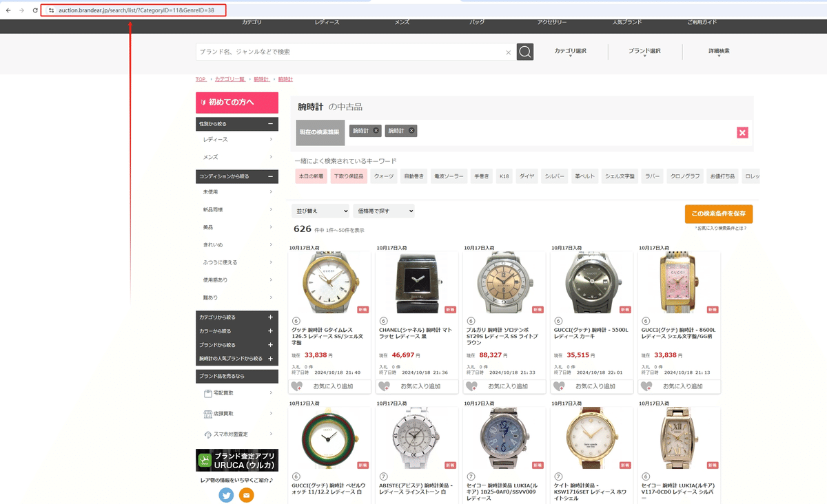
Task: Expand 腕時計の人気ブランドから絞る section
Action: tap(271, 359)
